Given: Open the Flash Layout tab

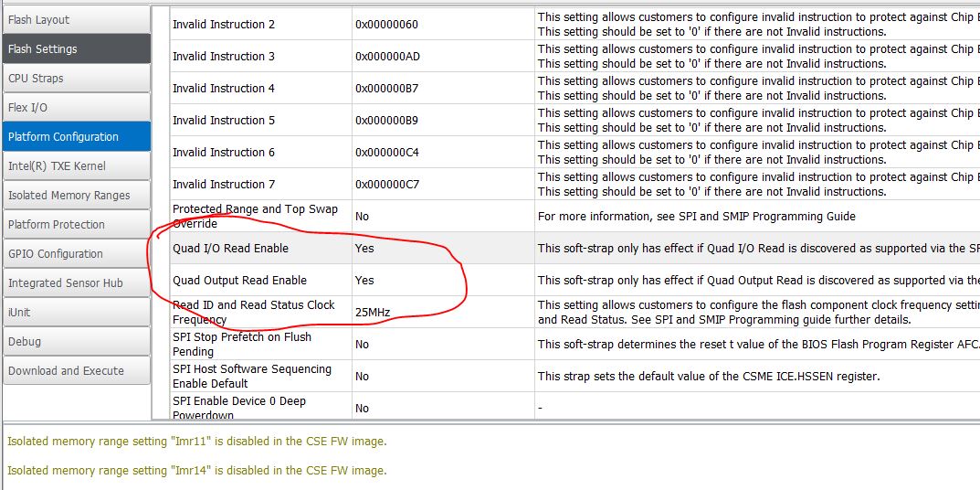Looking at the screenshot, I should click(x=76, y=20).
